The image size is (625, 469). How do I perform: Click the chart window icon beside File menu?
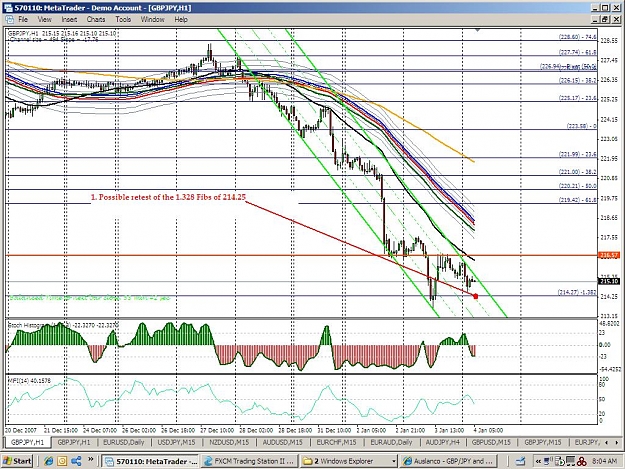[9, 20]
